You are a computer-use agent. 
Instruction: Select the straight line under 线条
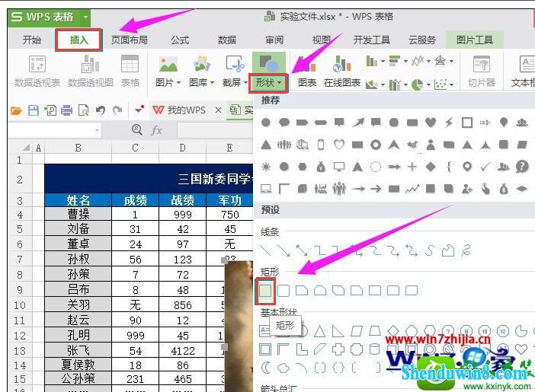click(x=265, y=250)
